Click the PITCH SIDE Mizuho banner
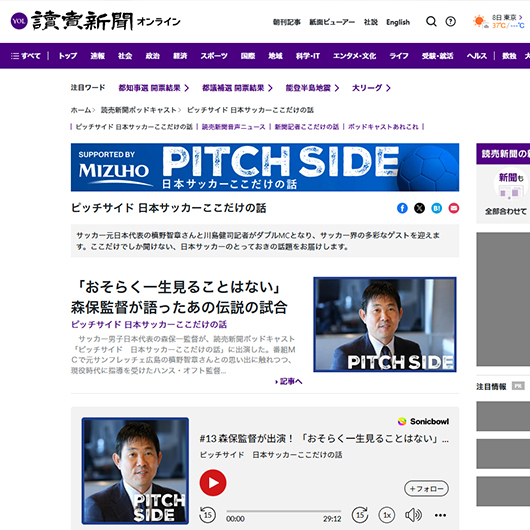530x530 pixels. (265, 167)
